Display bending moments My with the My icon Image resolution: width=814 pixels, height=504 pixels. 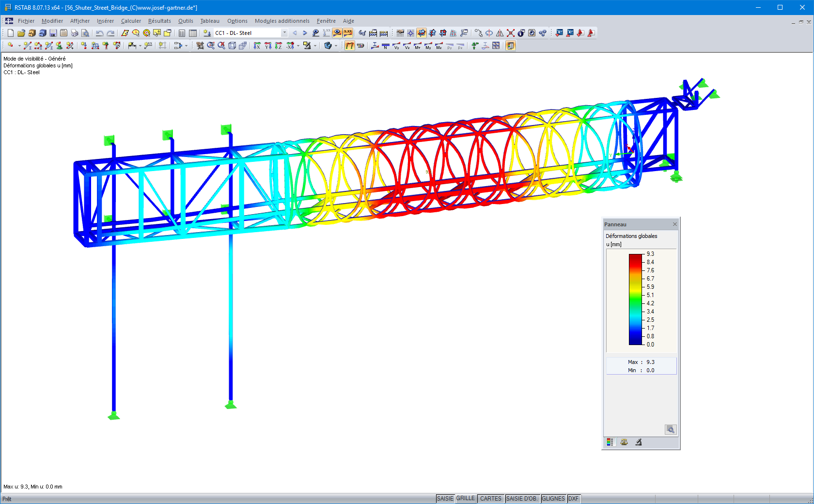(427, 47)
